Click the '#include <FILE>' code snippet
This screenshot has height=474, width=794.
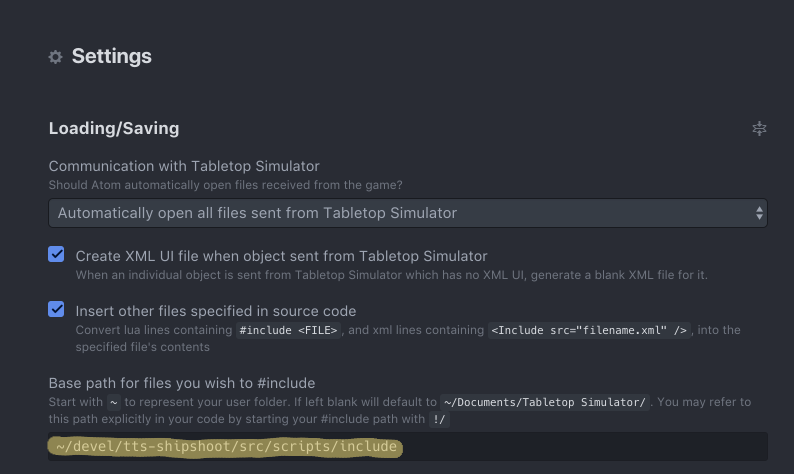click(288, 330)
